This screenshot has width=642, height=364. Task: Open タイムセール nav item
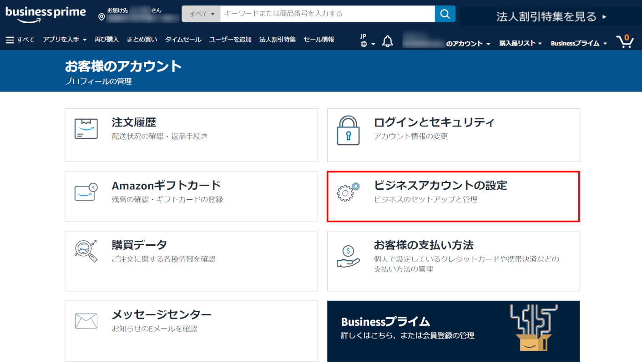tap(183, 40)
